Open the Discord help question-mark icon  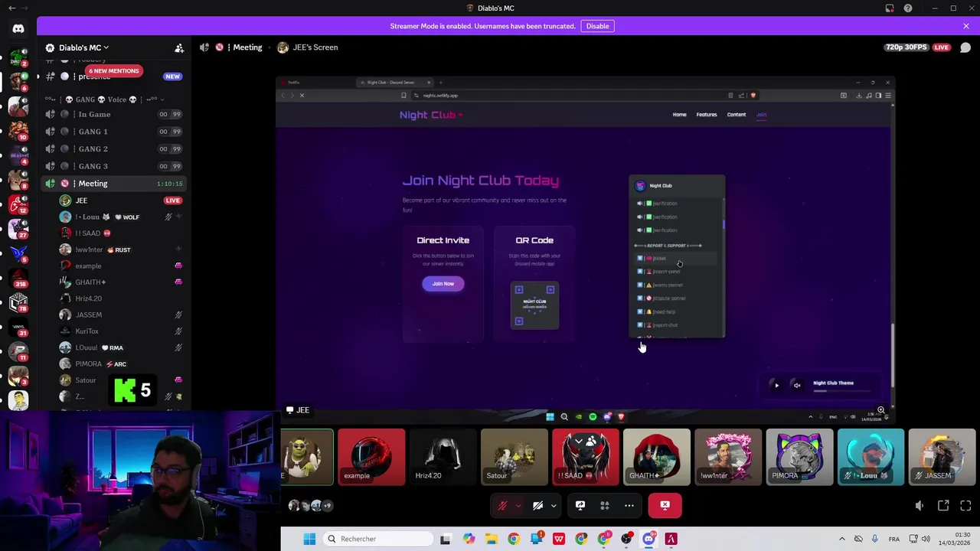pos(908,8)
